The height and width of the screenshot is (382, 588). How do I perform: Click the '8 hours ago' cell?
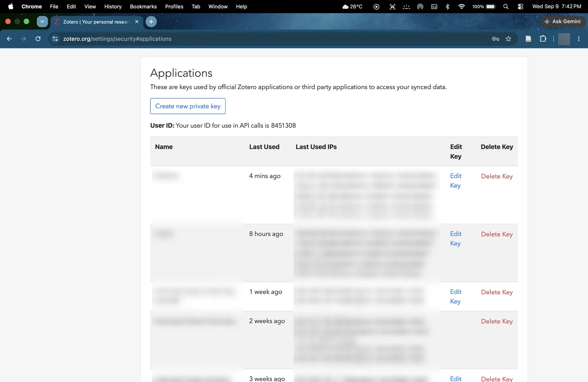click(x=266, y=234)
